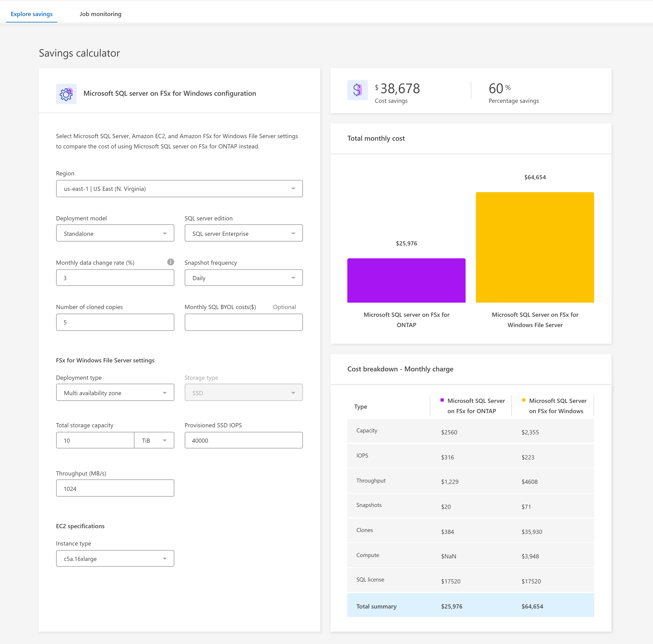
Task: Click the data change rate info icon
Action: pos(171,262)
